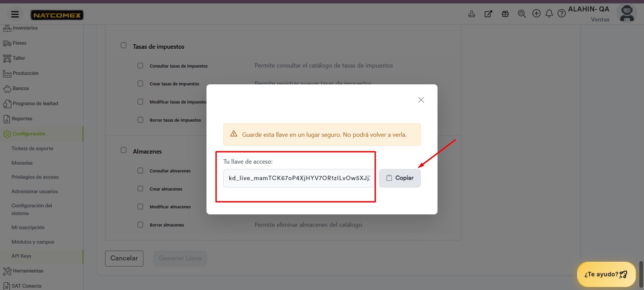Check the Tasas de impuestos group checkbox
Viewport: 644px width, 290px height.
click(x=124, y=45)
